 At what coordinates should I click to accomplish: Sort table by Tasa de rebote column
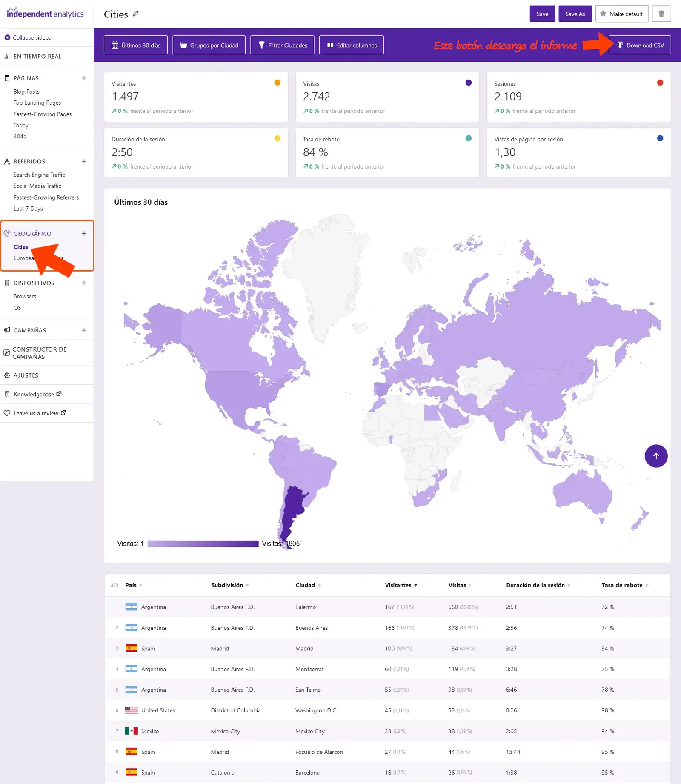(x=625, y=585)
